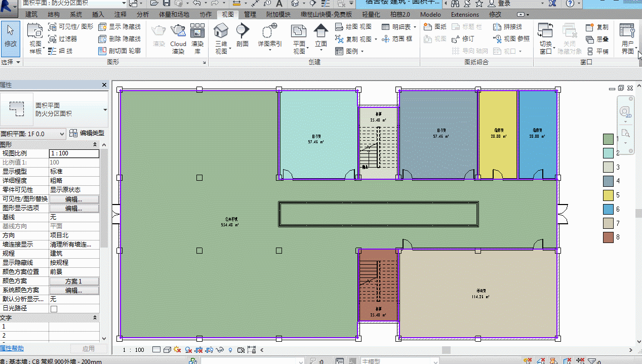Open the 属性帮助 link

[12, 348]
